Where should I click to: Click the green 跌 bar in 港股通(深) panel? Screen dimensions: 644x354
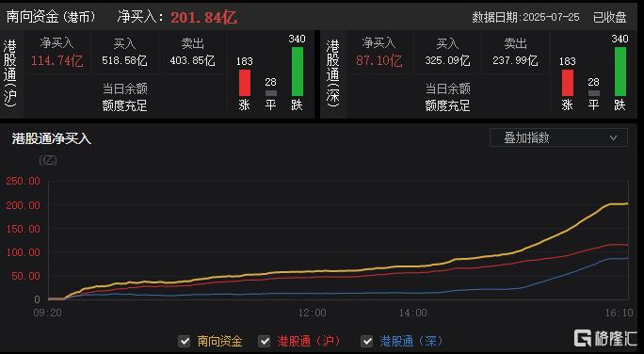point(620,72)
